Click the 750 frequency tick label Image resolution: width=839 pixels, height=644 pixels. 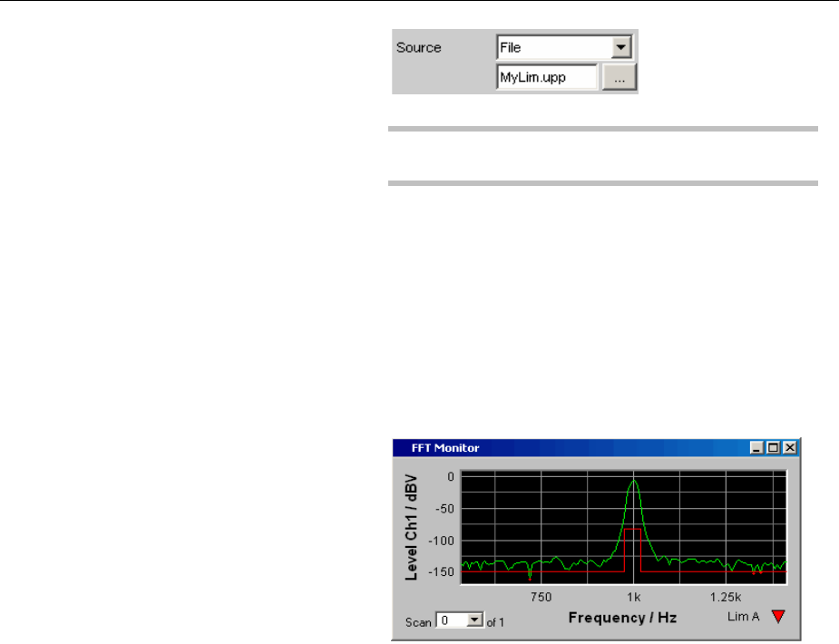pyautogui.click(x=541, y=597)
